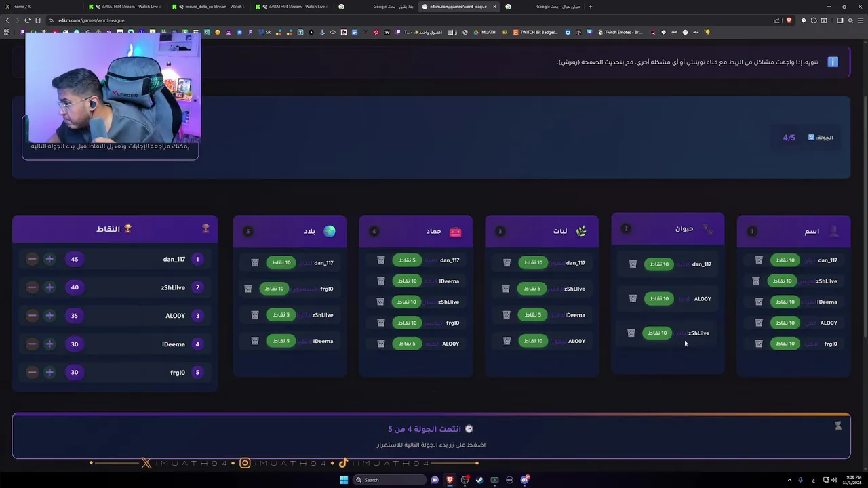Delete frgl0's answer in the اسم column
Viewport: 868px width, 488px height.
coord(759,344)
